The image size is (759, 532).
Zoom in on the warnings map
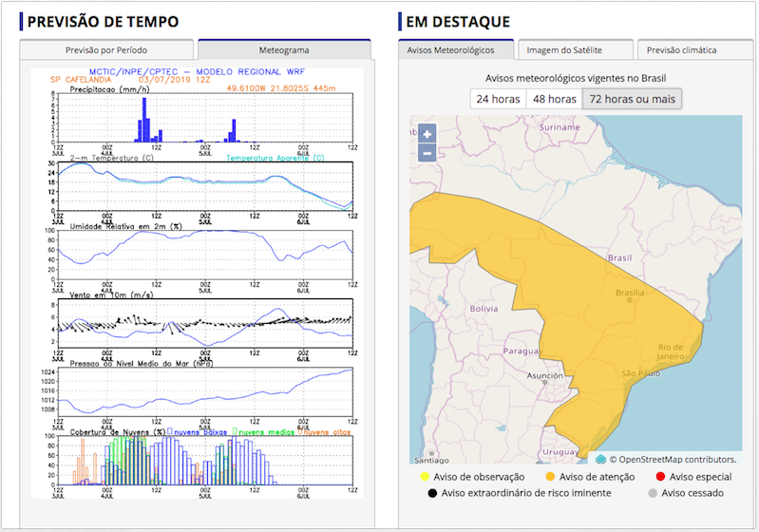(x=427, y=135)
